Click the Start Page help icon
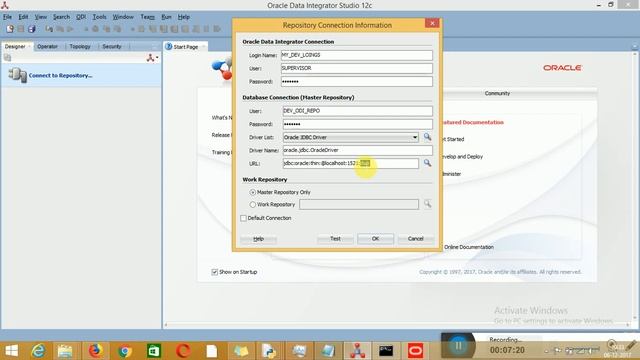The width and height of the screenshot is (640, 360). click(169, 47)
